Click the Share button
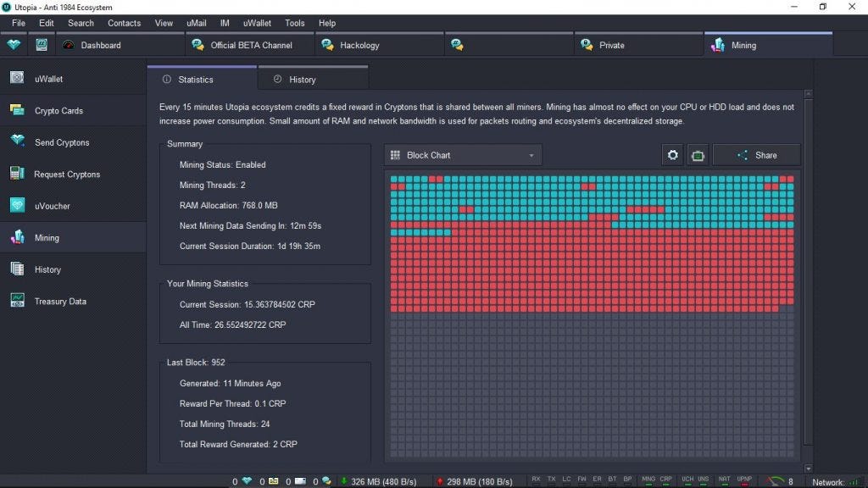This screenshot has height=488, width=868. point(756,155)
